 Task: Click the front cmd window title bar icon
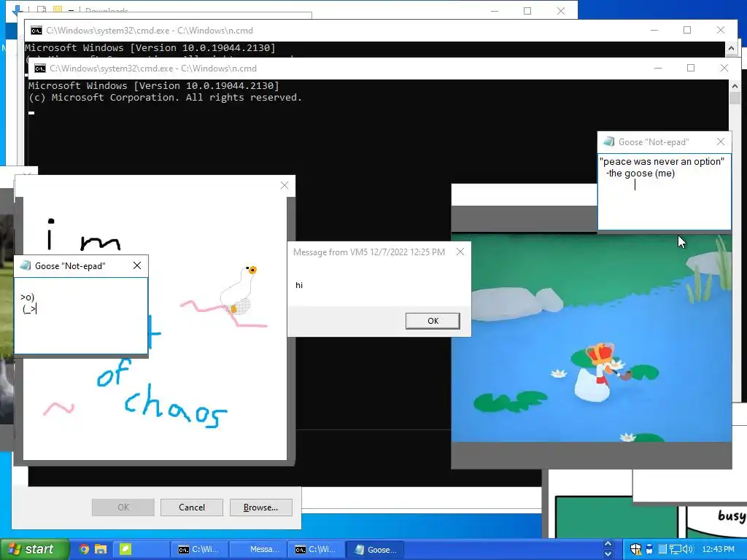pos(40,69)
